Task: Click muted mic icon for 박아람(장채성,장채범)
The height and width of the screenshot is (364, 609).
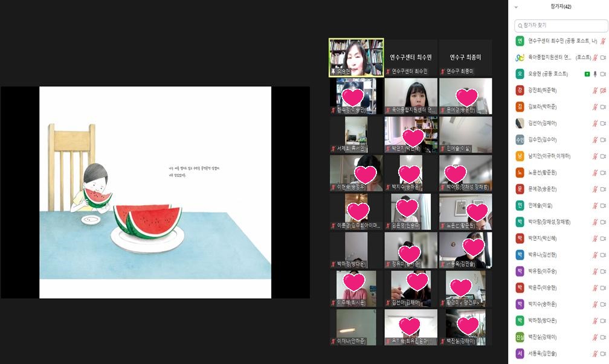Action: pos(594,222)
